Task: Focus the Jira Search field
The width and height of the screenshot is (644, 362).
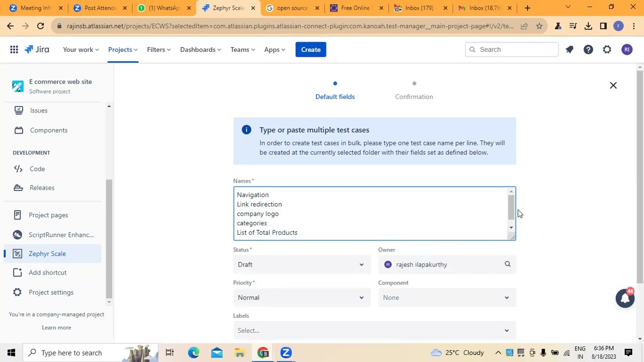Action: click(512, 49)
